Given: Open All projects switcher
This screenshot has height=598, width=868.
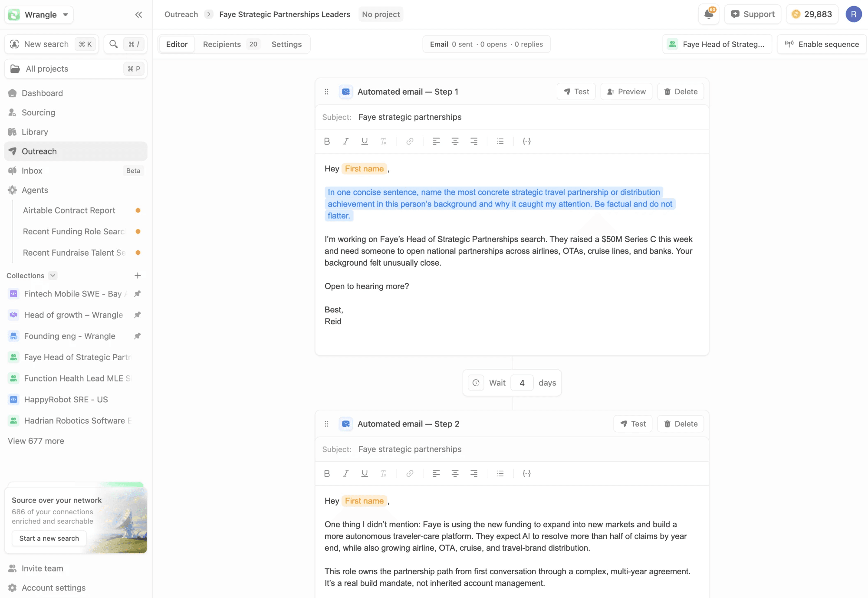Looking at the screenshot, I should (76, 69).
